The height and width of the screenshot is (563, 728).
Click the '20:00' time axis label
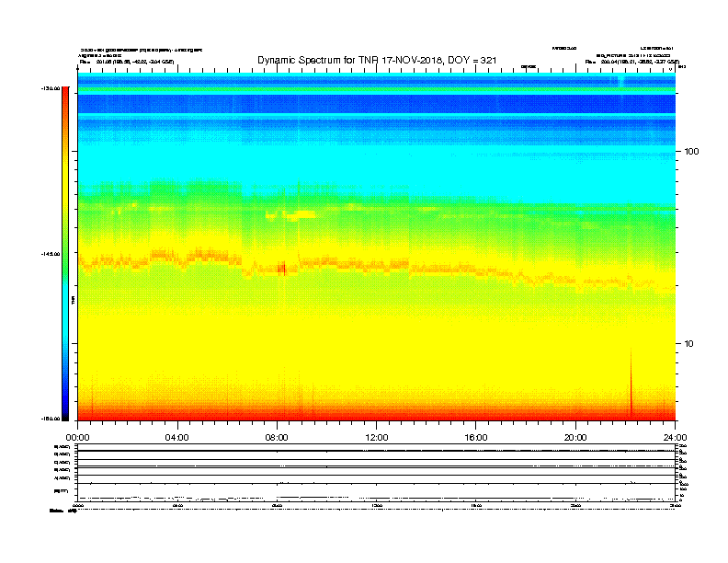point(575,437)
